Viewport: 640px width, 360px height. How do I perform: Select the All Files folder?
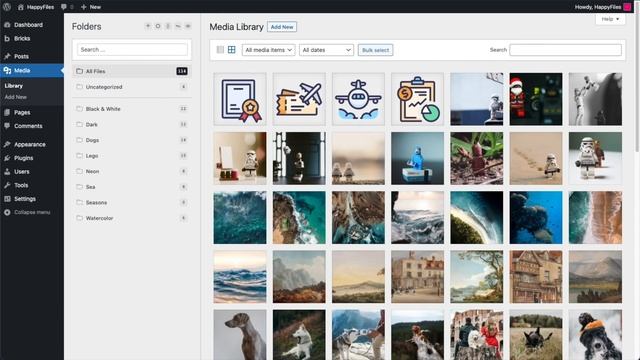pos(132,71)
